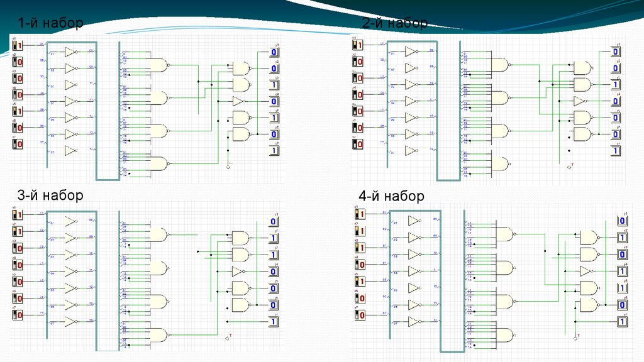Select the inverter driving y4 in 4-й набор
The height and width of the screenshot is (362, 644).
[x=585, y=271]
